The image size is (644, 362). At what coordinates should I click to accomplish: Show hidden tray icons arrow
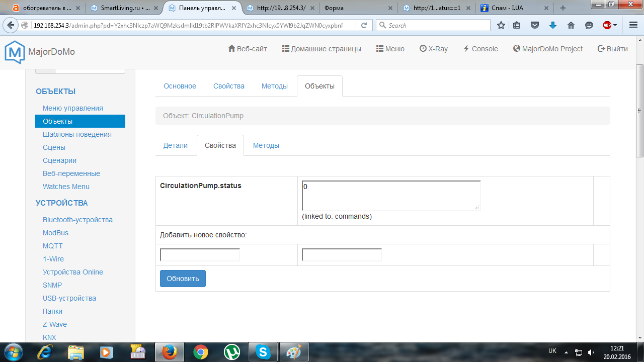click(x=566, y=352)
